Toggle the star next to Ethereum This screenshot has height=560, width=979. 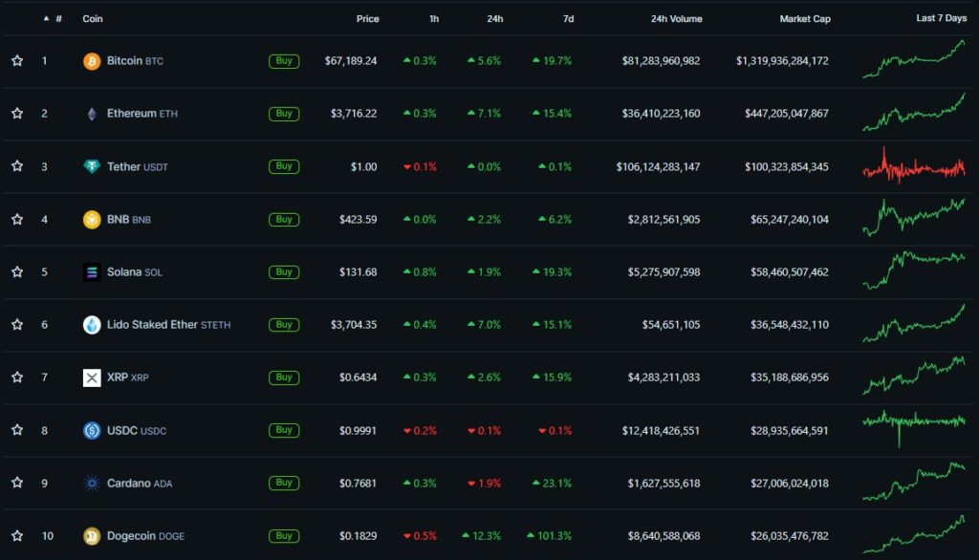(16, 113)
